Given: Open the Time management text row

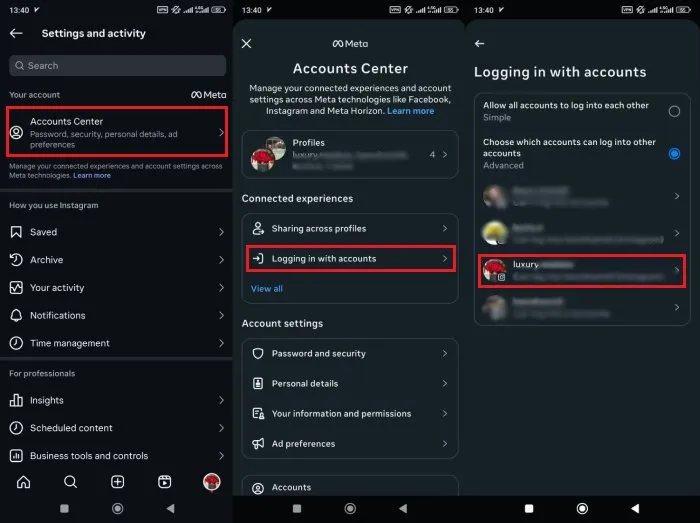Looking at the screenshot, I should pos(70,343).
